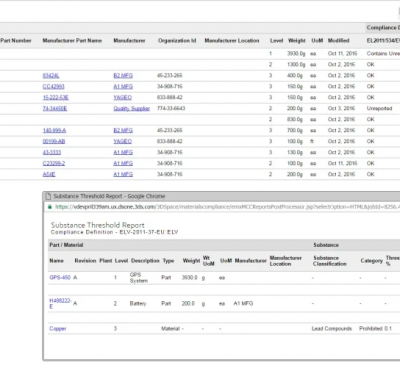Click the Substance Classification header
Viewport: 400px width, 379px height.
[x=330, y=261]
